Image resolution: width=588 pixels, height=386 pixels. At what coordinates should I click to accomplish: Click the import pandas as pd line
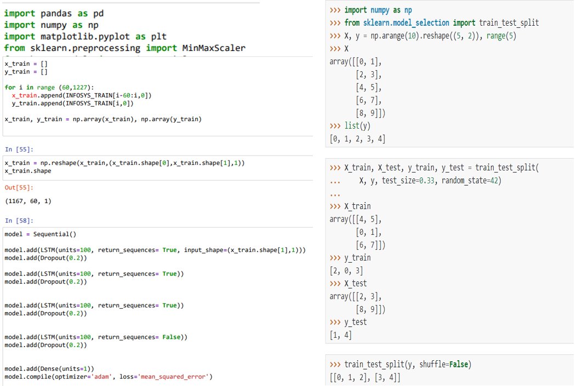[x=54, y=14]
